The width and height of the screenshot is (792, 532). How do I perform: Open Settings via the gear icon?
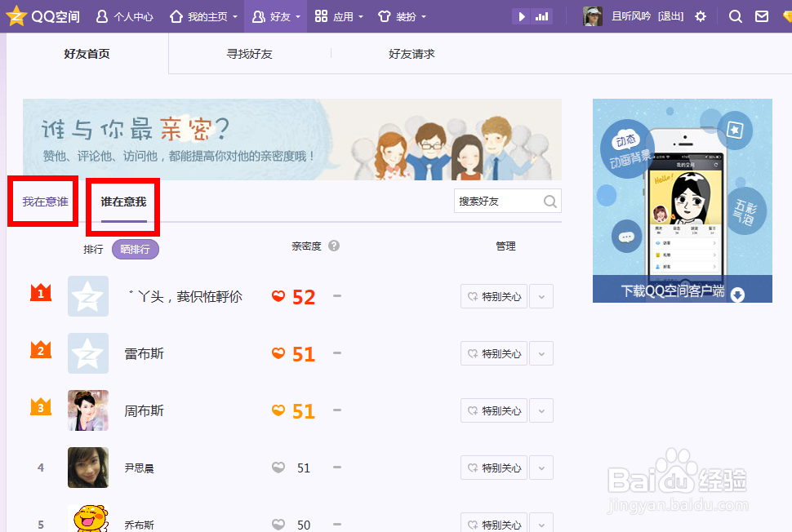(701, 16)
